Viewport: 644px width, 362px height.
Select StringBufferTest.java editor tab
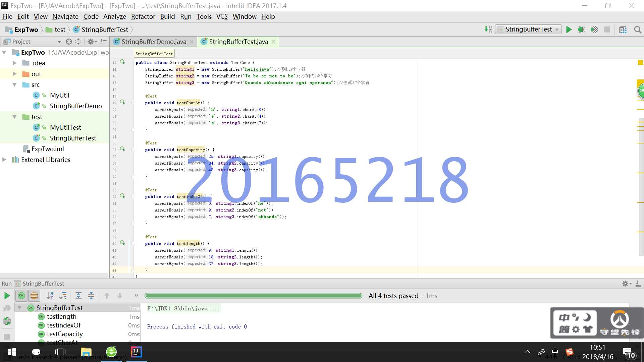[x=238, y=42]
